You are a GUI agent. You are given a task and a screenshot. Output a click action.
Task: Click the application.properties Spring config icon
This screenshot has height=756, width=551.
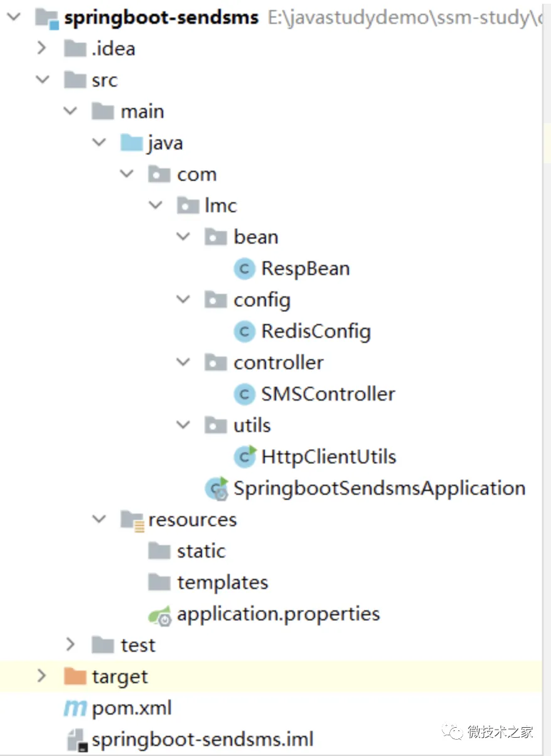pyautogui.click(x=160, y=615)
